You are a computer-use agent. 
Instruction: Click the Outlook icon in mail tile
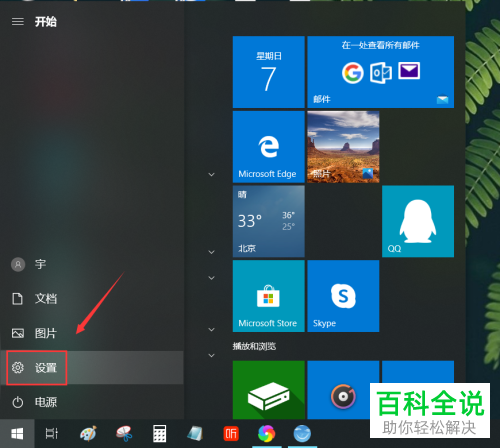(x=381, y=73)
